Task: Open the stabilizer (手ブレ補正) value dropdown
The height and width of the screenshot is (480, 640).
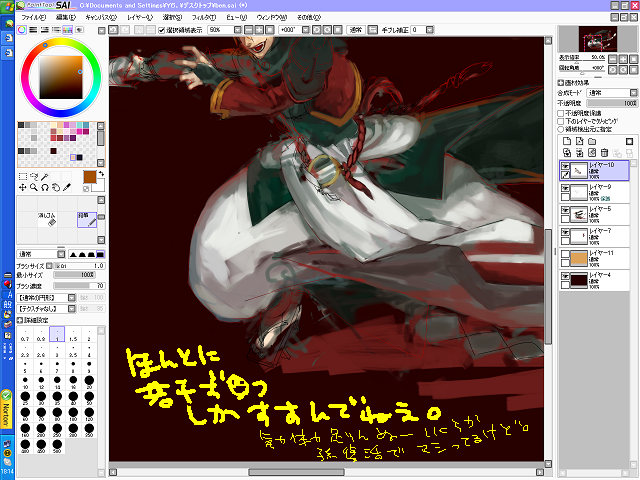Action: [x=429, y=30]
